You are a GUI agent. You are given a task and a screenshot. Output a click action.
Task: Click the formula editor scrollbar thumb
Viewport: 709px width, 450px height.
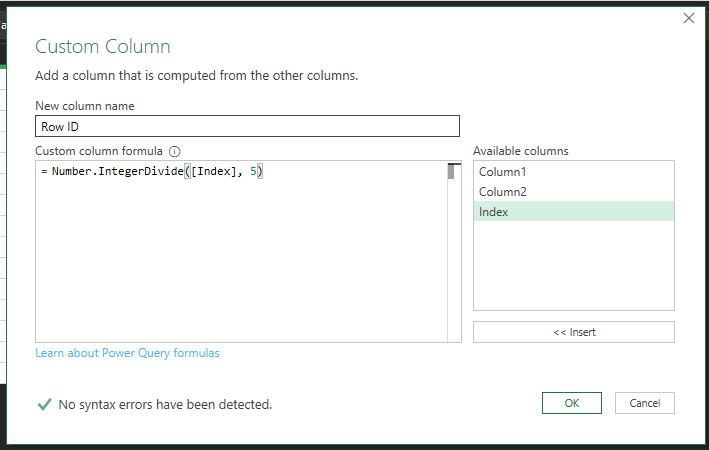pyautogui.click(x=451, y=171)
